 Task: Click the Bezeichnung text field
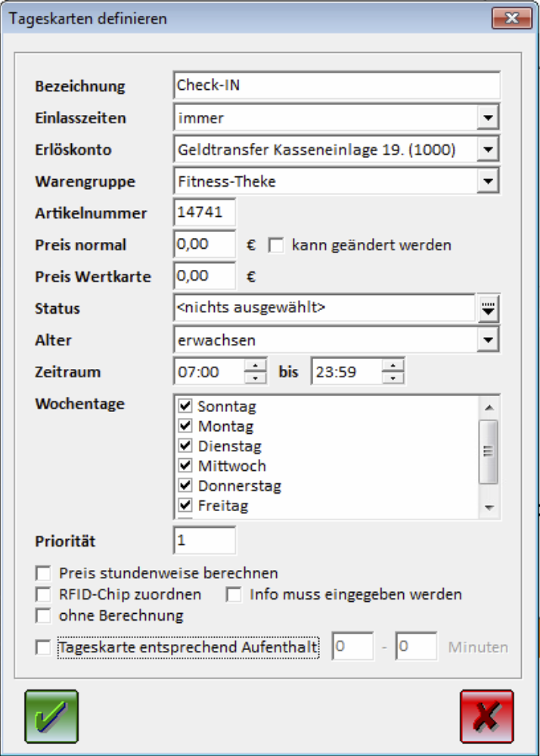pos(336,85)
